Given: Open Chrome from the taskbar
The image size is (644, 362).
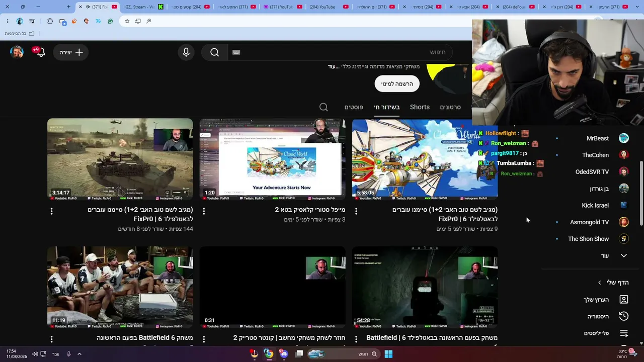Looking at the screenshot, I should click(269, 354).
